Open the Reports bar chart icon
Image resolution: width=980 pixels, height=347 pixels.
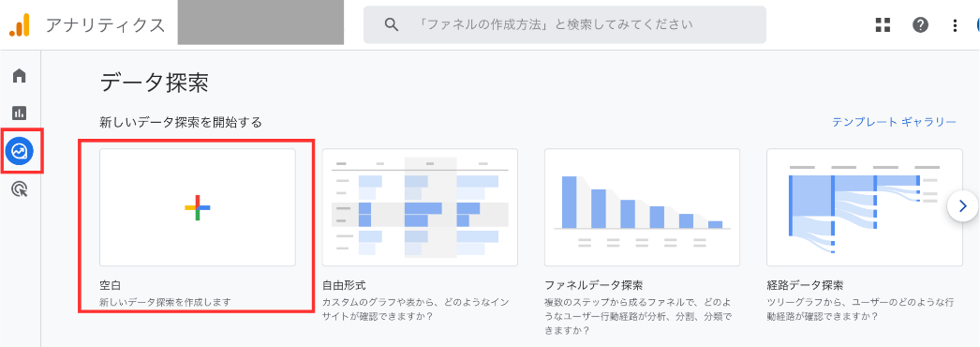[20, 113]
